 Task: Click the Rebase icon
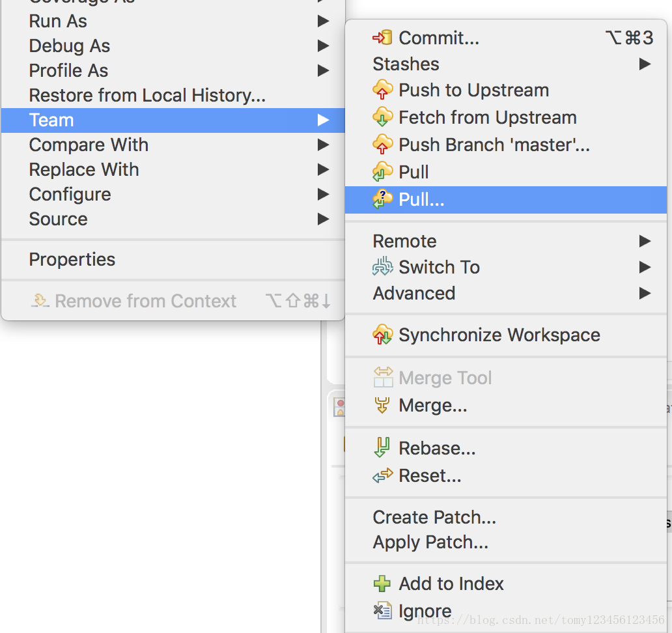click(x=382, y=448)
